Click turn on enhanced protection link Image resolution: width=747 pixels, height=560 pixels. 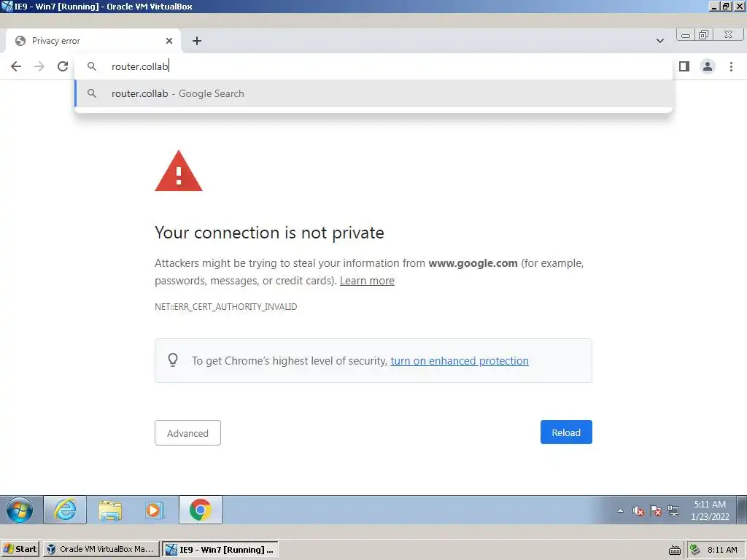tap(460, 361)
